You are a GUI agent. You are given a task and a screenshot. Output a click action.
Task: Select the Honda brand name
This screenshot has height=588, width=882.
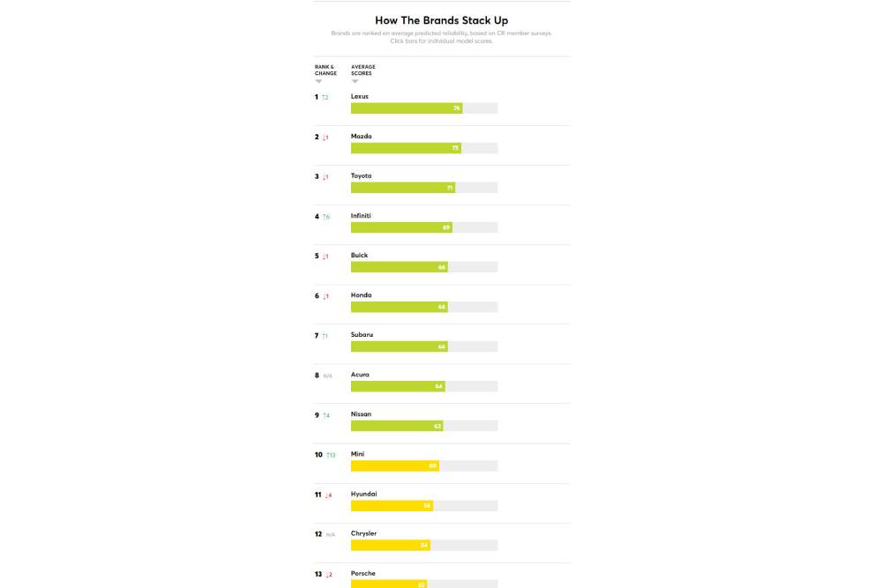[x=361, y=295]
